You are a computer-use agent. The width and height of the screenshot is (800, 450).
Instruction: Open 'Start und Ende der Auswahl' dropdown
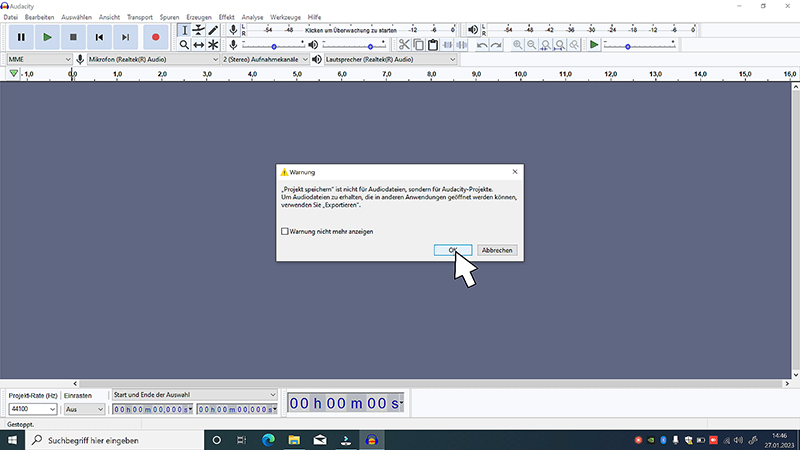point(194,395)
